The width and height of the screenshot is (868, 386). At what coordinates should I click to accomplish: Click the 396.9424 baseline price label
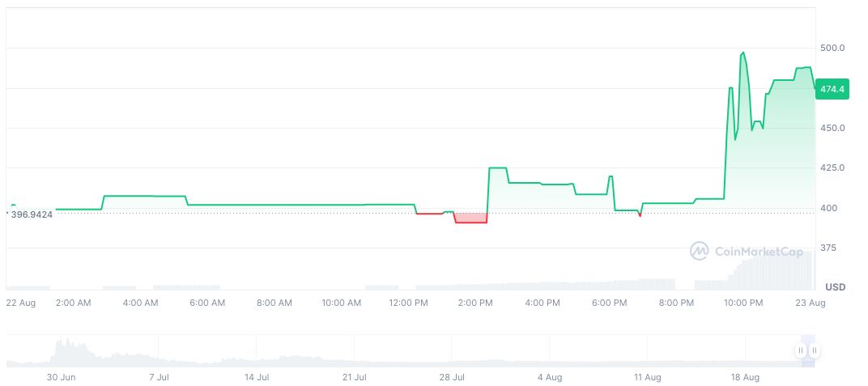pyautogui.click(x=32, y=214)
